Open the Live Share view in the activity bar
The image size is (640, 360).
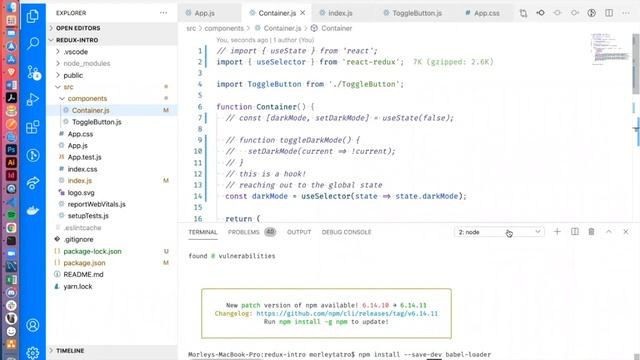(33, 182)
